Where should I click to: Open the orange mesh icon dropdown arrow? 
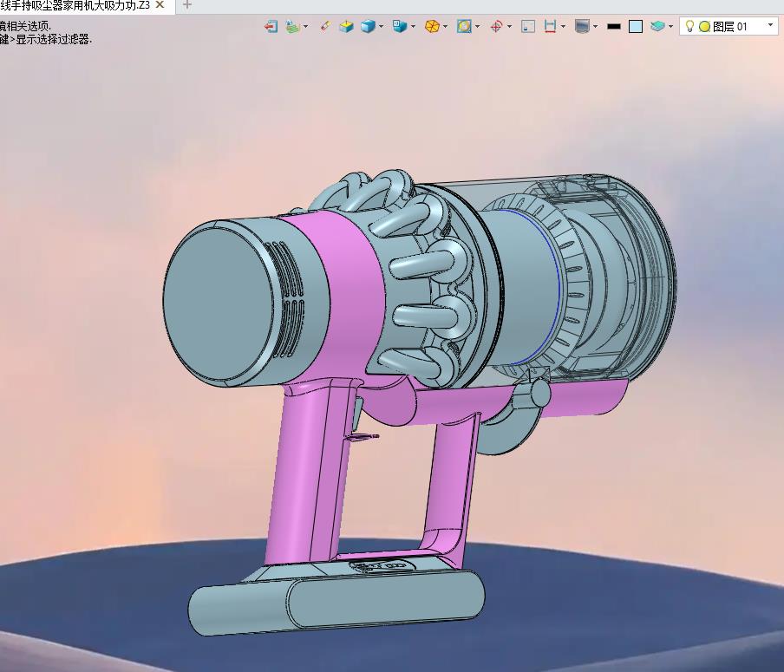click(x=445, y=27)
